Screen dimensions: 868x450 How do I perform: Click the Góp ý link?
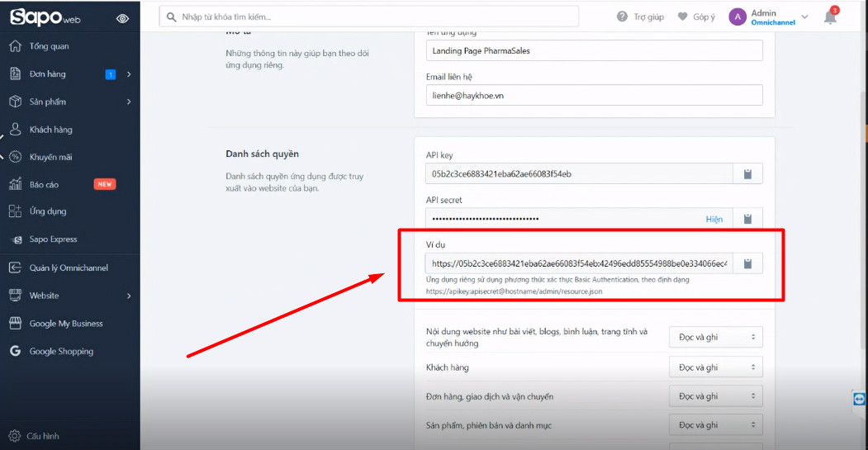[x=704, y=17]
